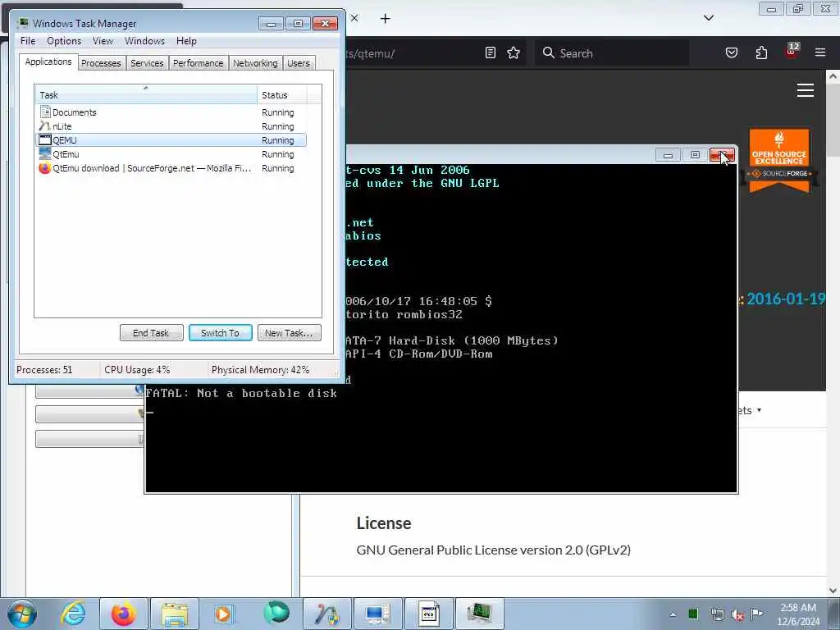Image resolution: width=840 pixels, height=630 pixels.
Task: Open Task Manager Windows menu
Action: click(144, 41)
